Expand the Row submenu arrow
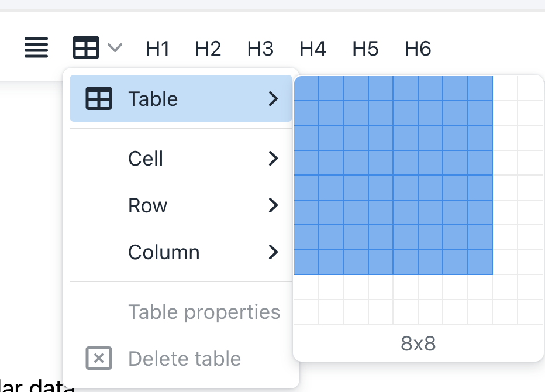Image resolution: width=545 pixels, height=392 pixels. 273,205
